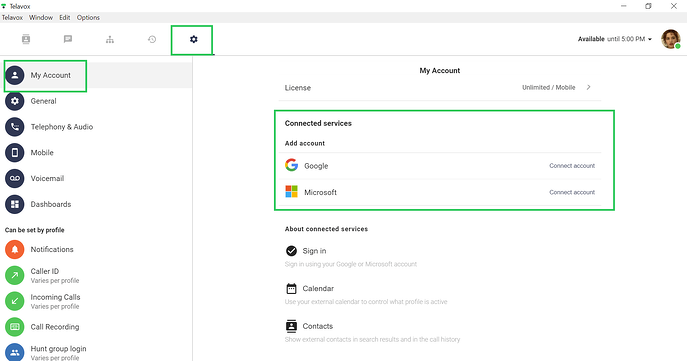Open the Available status dropdown arrow
Viewport: 687px width, 361px height.
pos(650,39)
